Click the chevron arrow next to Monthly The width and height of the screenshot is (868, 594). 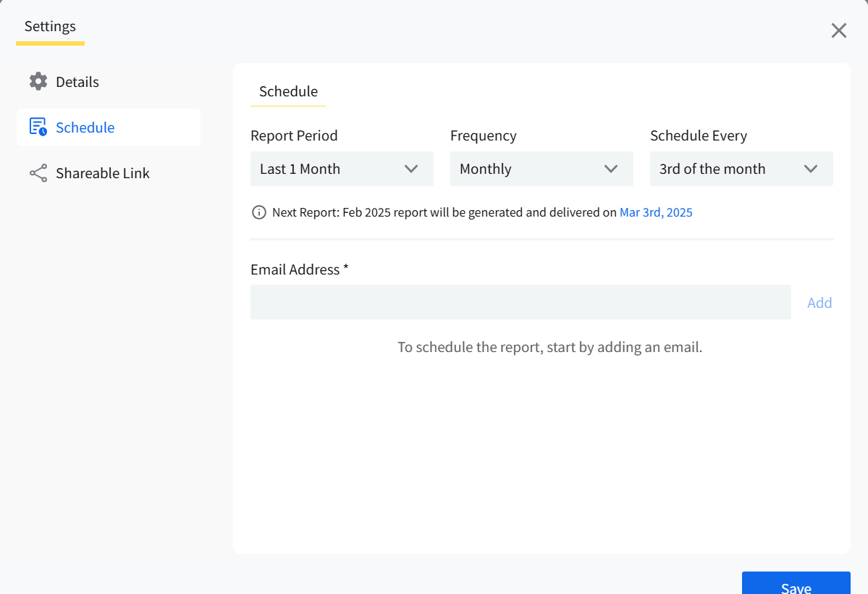[x=611, y=169]
